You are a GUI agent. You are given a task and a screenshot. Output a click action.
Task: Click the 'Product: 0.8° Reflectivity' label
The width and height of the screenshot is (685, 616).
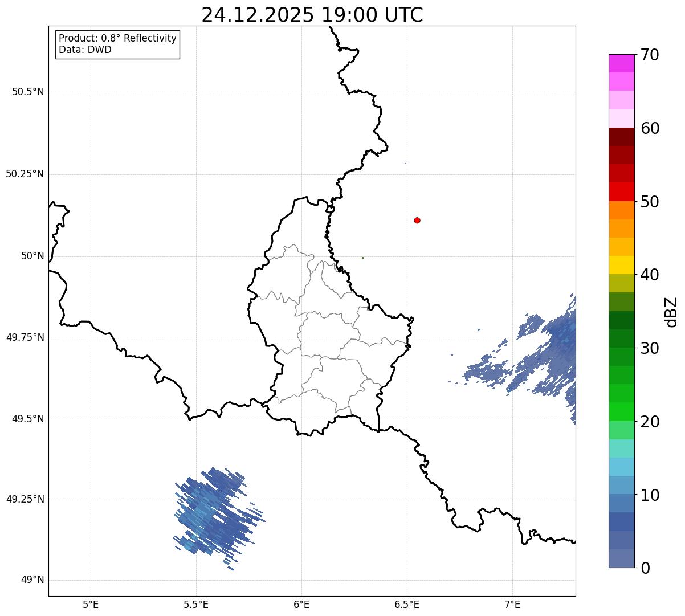(118, 38)
